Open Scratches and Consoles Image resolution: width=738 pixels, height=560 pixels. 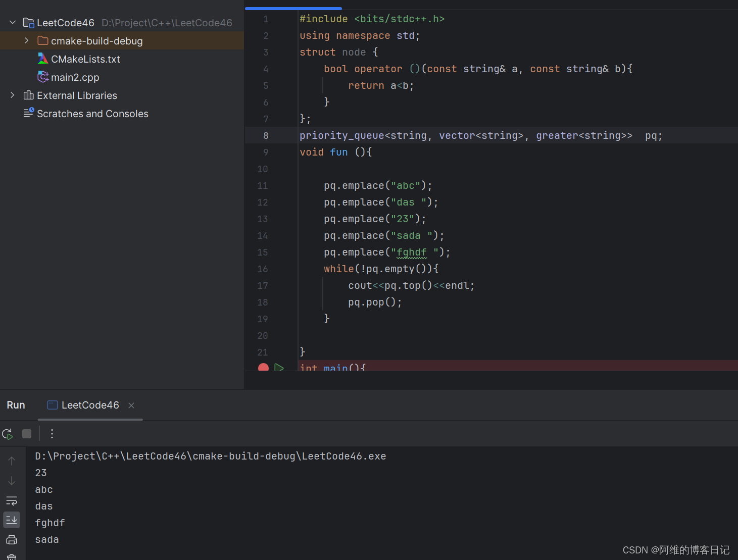(92, 114)
